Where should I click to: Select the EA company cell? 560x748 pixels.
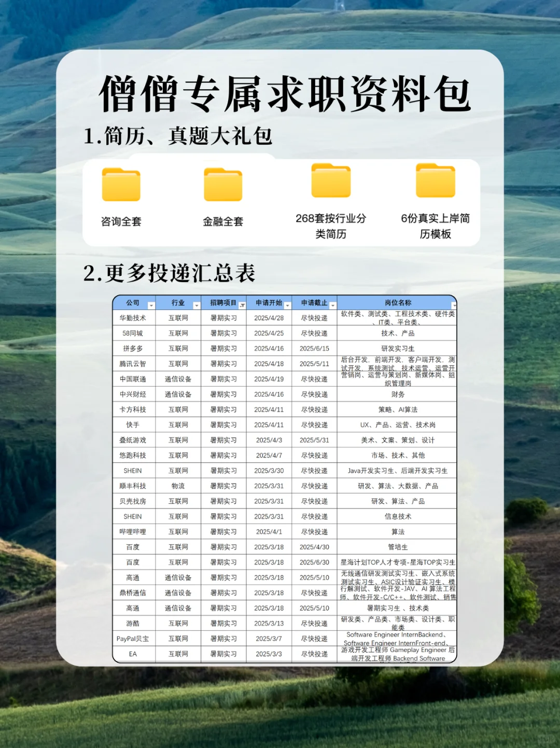click(133, 654)
